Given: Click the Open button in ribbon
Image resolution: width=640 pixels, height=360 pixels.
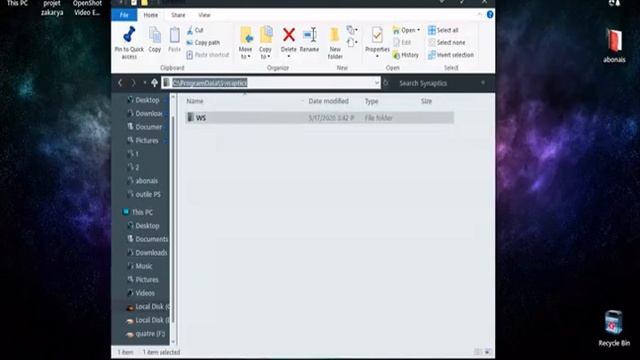Looking at the screenshot, I should coord(406,30).
